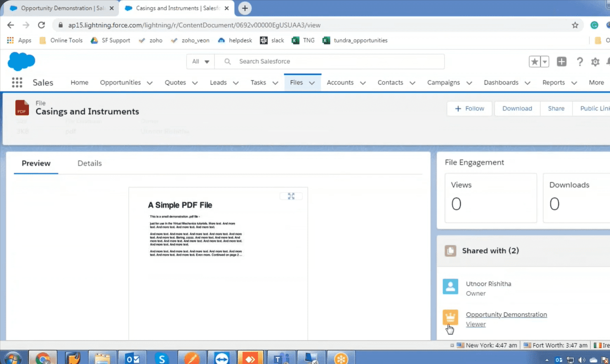Viewport: 610px width, 364px height.
Task: Bookmark page with Chrome star icon
Action: [x=575, y=25]
